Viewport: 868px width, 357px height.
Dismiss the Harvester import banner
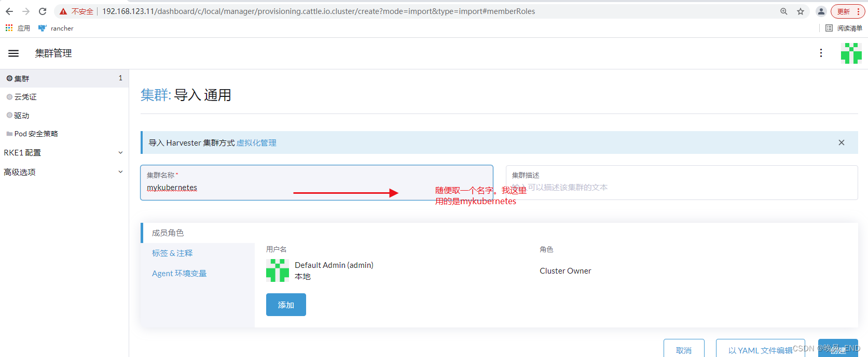842,142
